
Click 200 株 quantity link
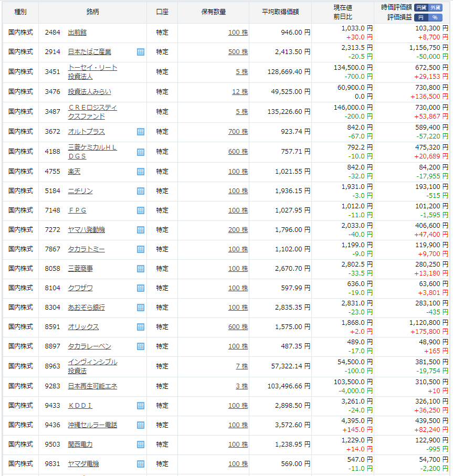(x=238, y=230)
